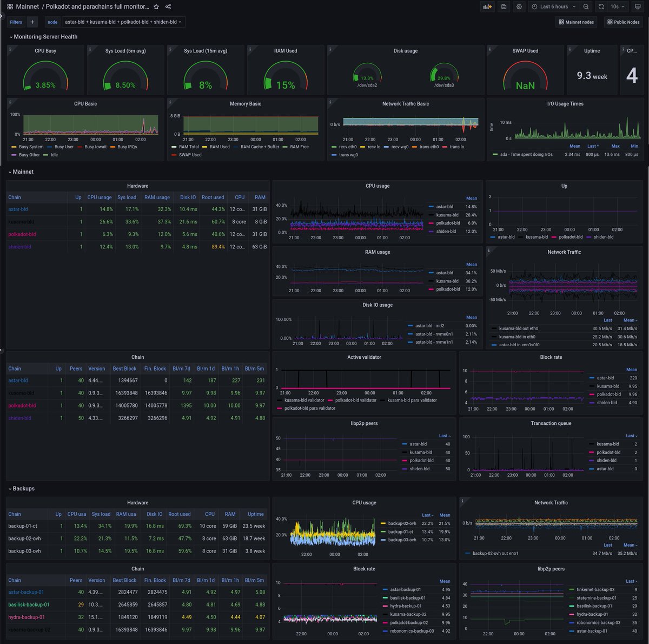Star this dashboard as a favorite
Viewport: 649px width, 644px height.
(x=156, y=6)
